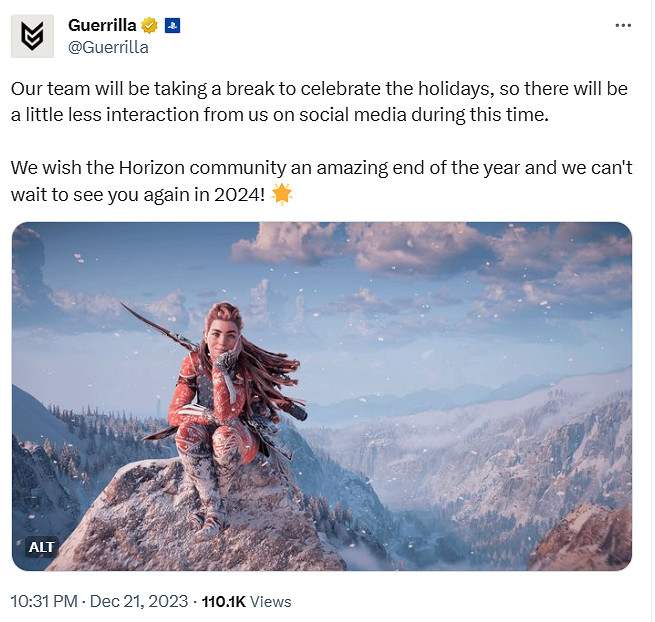
Task: Click the glowing star emoji in tweet
Action: point(282,194)
